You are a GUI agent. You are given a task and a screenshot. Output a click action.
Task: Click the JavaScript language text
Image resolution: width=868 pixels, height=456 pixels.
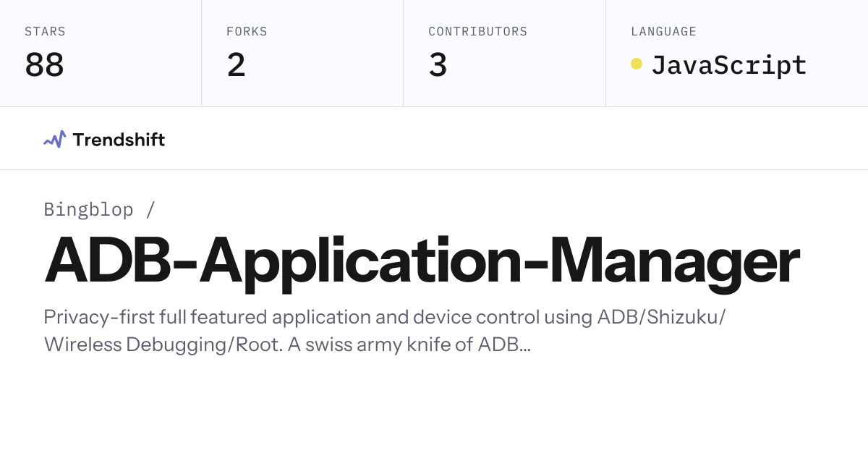click(x=729, y=65)
